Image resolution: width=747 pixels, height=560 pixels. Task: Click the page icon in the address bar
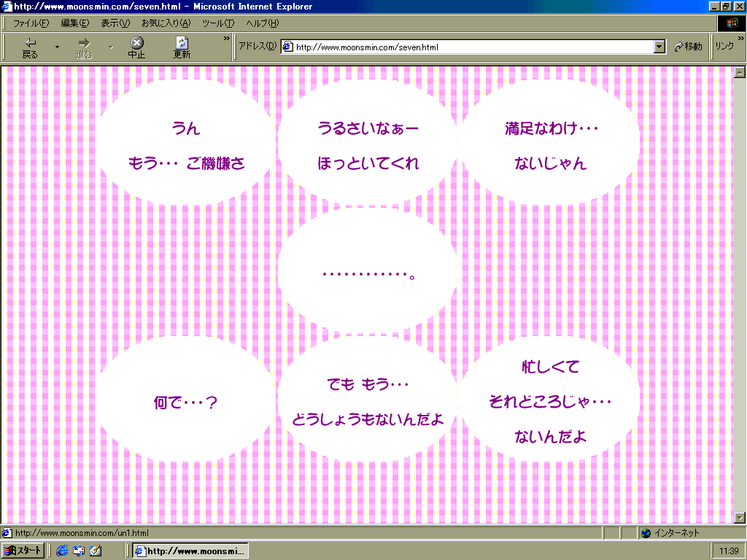point(288,47)
